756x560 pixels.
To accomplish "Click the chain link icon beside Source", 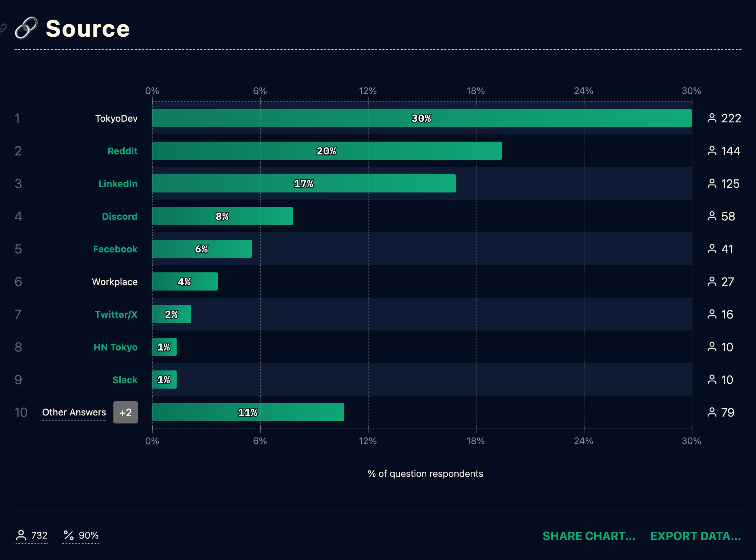I will (26, 28).
